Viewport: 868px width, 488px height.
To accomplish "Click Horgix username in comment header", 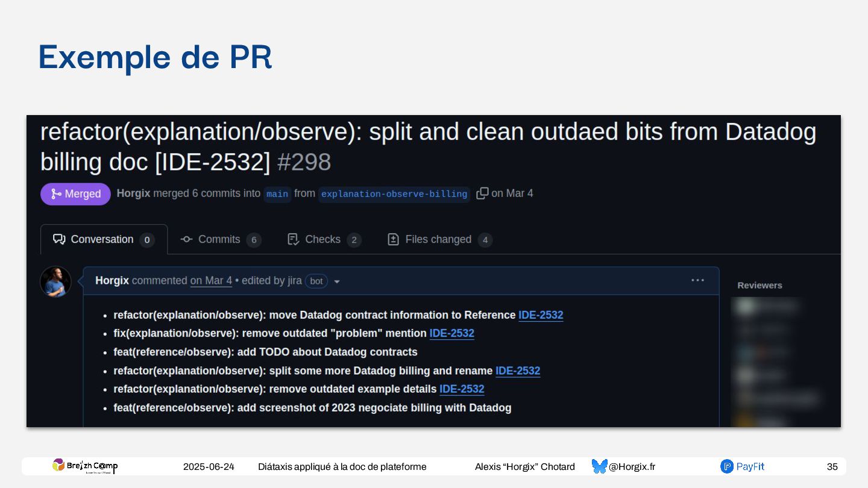I will 112,281.
